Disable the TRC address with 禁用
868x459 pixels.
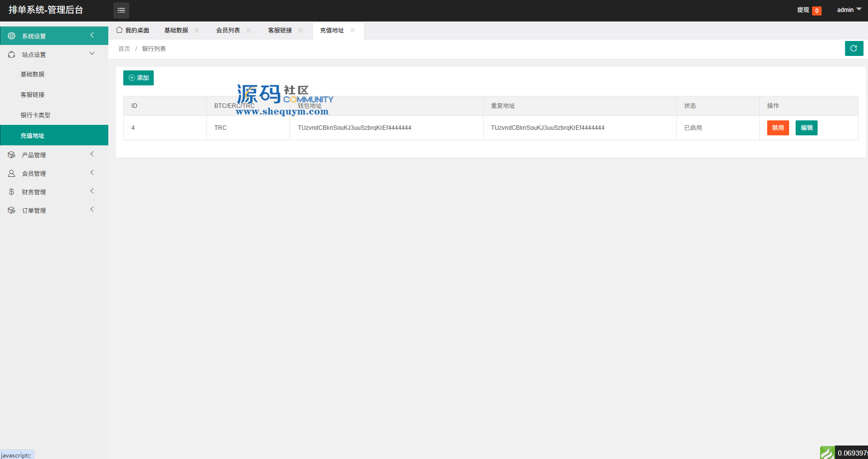pos(778,128)
